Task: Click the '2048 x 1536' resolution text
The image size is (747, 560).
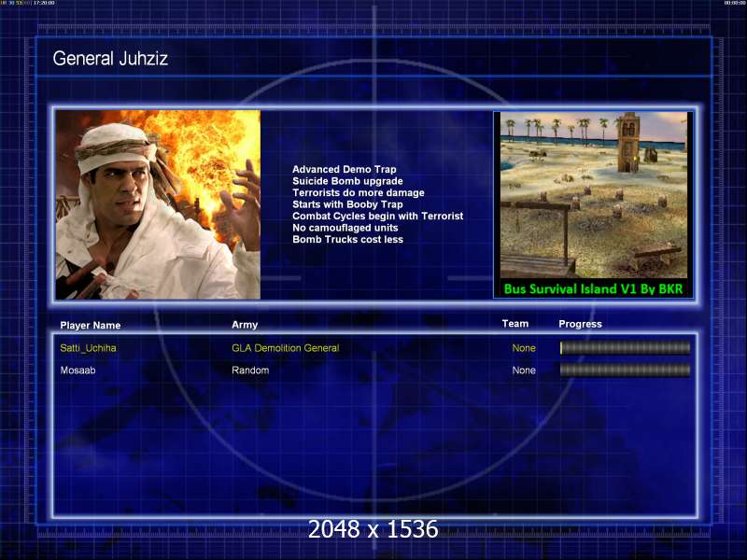Action: pyautogui.click(x=373, y=529)
